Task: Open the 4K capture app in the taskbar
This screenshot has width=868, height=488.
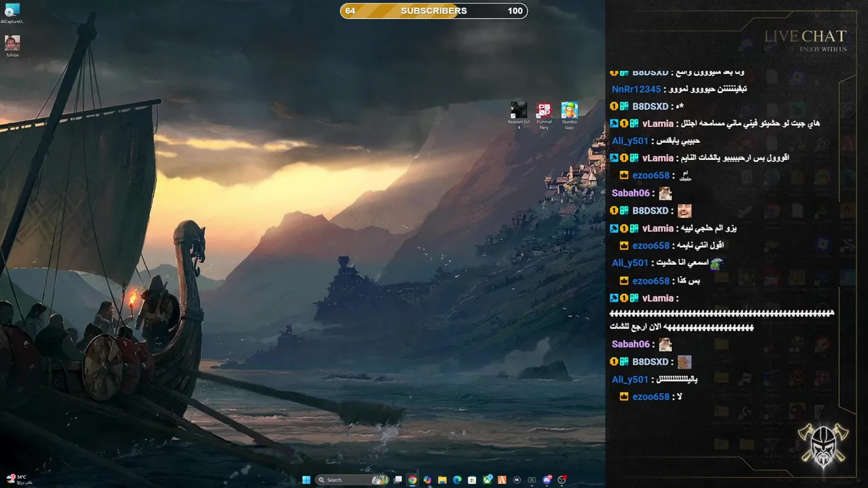Action: [517, 480]
